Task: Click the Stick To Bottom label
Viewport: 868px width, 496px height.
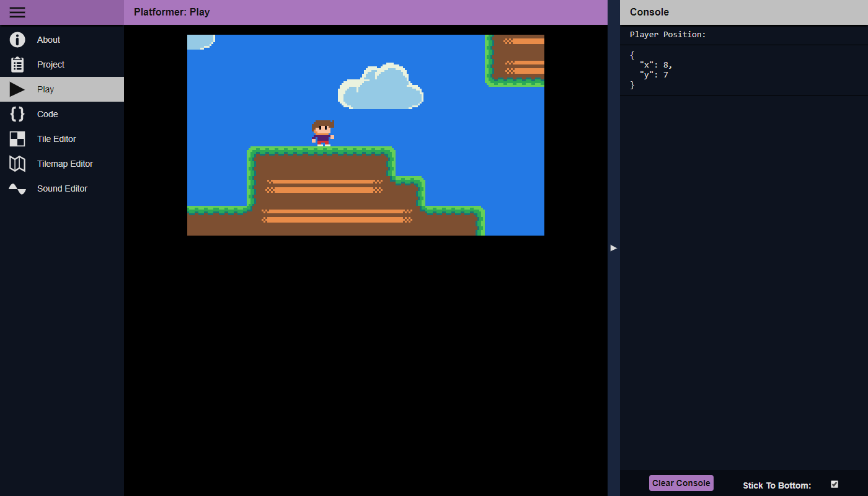Action: [x=777, y=485]
